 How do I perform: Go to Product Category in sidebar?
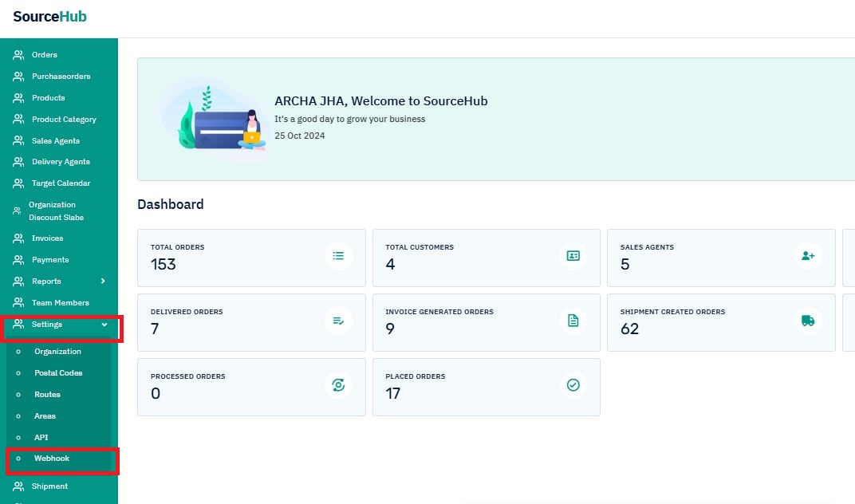tap(64, 120)
